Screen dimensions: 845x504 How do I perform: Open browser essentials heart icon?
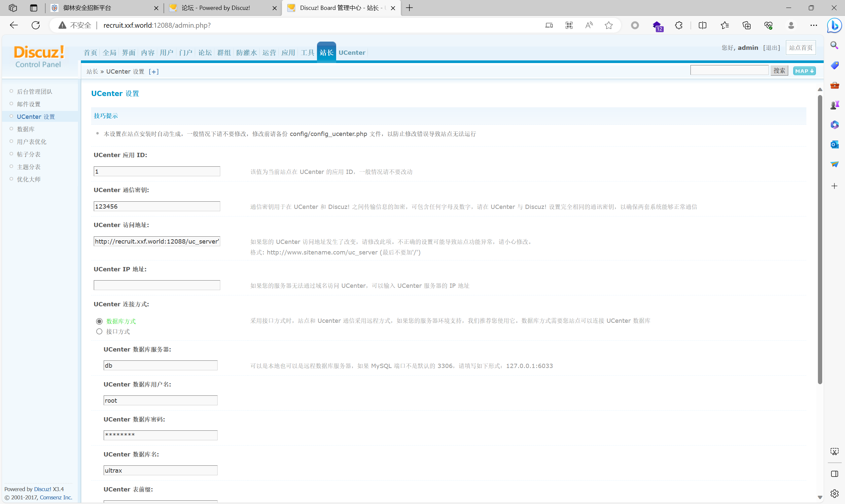click(x=768, y=25)
